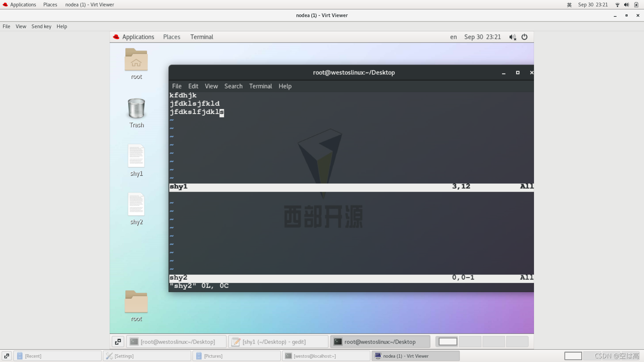Switch to host [Pictures] taskbar window
Screen dimensions: 644x362
tap(236, 356)
